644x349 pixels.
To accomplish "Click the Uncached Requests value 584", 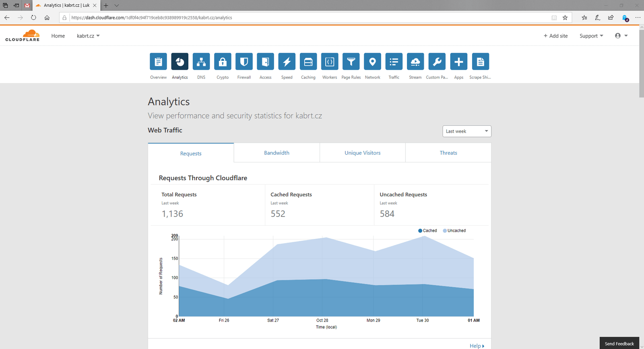I will [387, 214].
